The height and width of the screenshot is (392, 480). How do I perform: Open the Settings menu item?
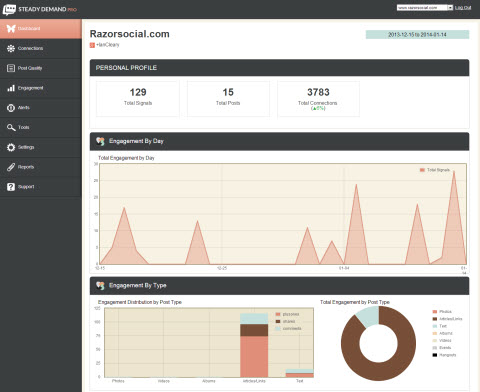point(41,147)
